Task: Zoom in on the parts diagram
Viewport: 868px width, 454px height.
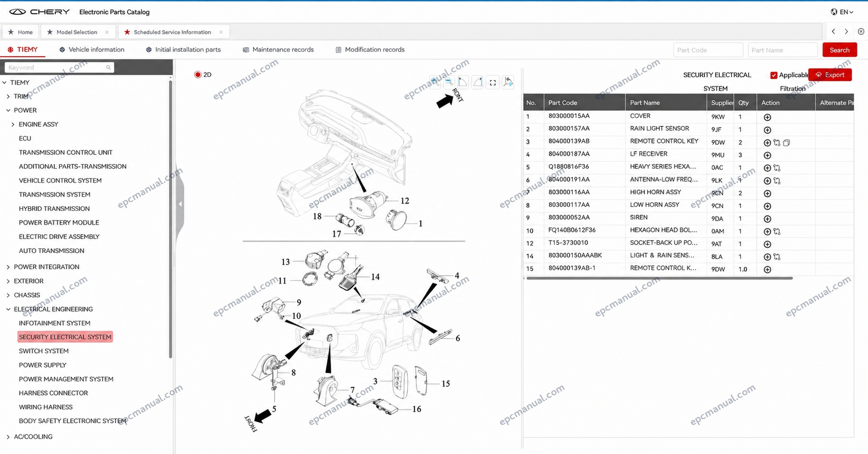Action: [x=435, y=82]
